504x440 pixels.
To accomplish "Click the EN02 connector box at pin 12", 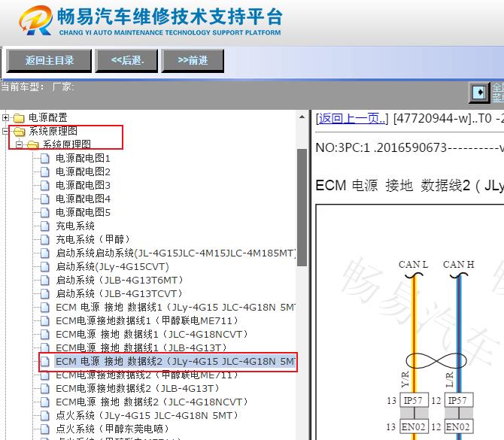I will click(x=459, y=426).
